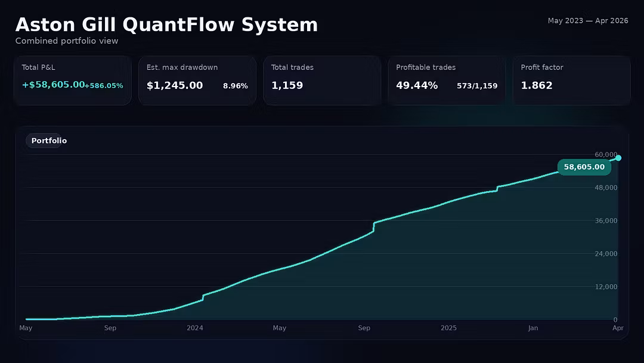Click the 12,000 y-axis label
Image resolution: width=644 pixels, height=363 pixels.
pyautogui.click(x=606, y=287)
